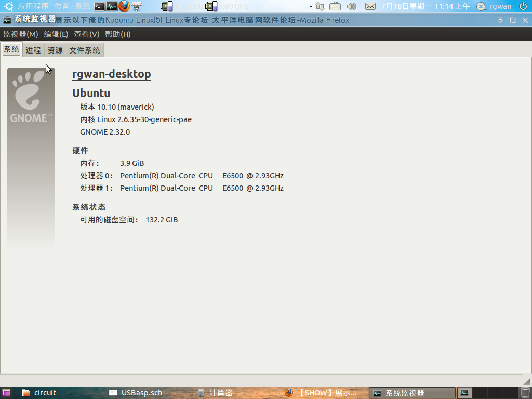Open 应用程序 applications menu

point(33,6)
